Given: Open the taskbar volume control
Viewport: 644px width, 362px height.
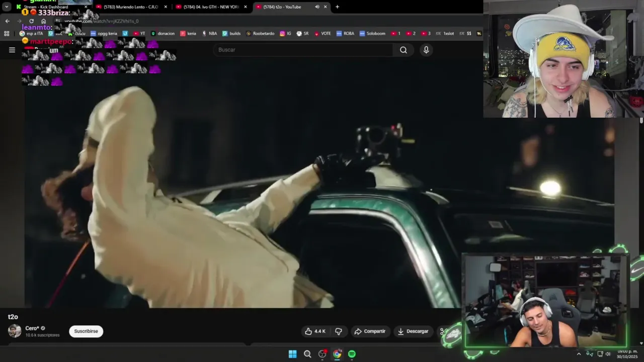Looking at the screenshot, I should coord(608,354).
